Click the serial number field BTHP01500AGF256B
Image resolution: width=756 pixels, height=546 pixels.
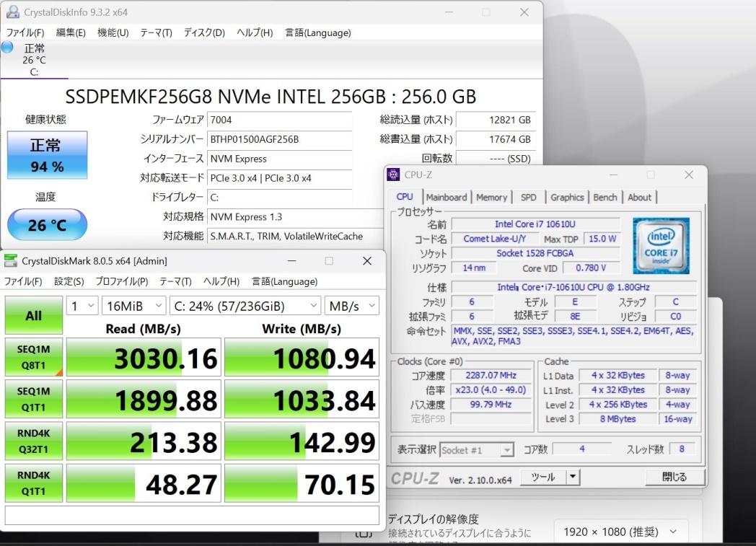tap(280, 139)
